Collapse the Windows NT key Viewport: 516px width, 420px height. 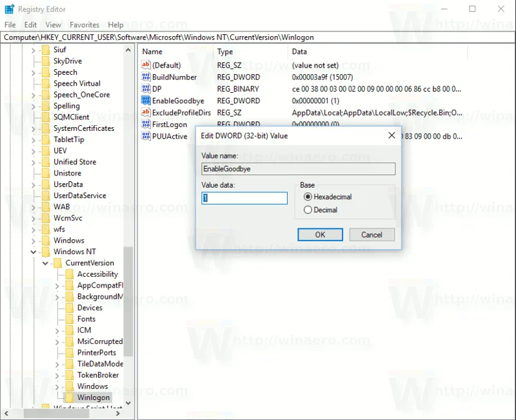[34, 252]
